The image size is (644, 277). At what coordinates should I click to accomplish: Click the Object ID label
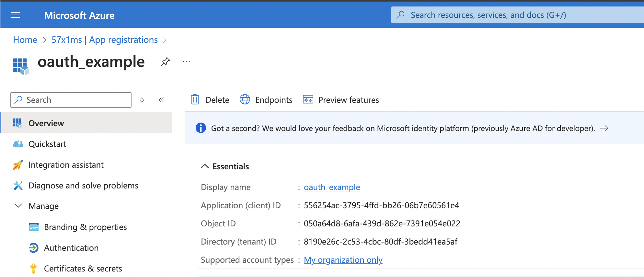coord(218,223)
